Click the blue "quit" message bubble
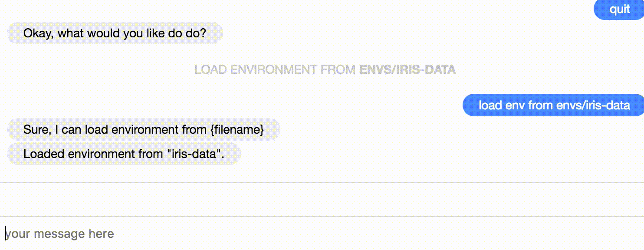This screenshot has height=250, width=644. click(620, 10)
